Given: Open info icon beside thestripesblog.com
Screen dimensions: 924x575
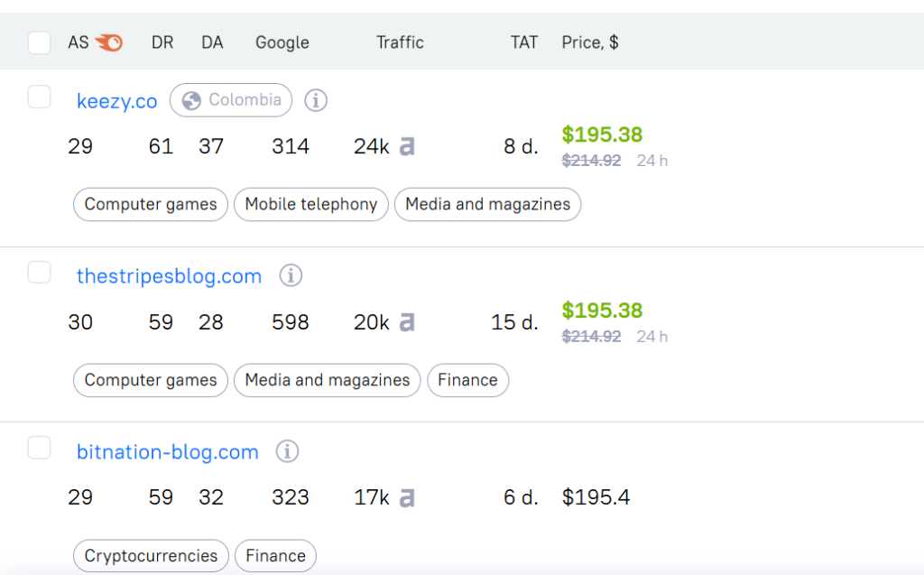Looking at the screenshot, I should pyautogui.click(x=290, y=275).
